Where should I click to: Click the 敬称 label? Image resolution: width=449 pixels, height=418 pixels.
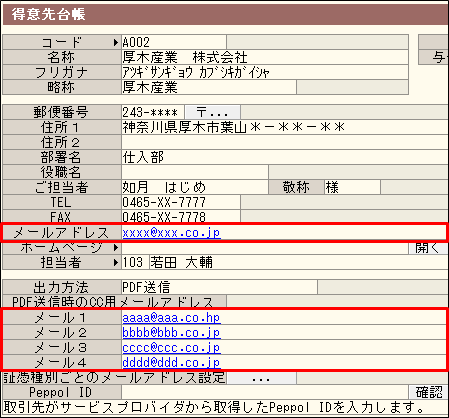296,187
